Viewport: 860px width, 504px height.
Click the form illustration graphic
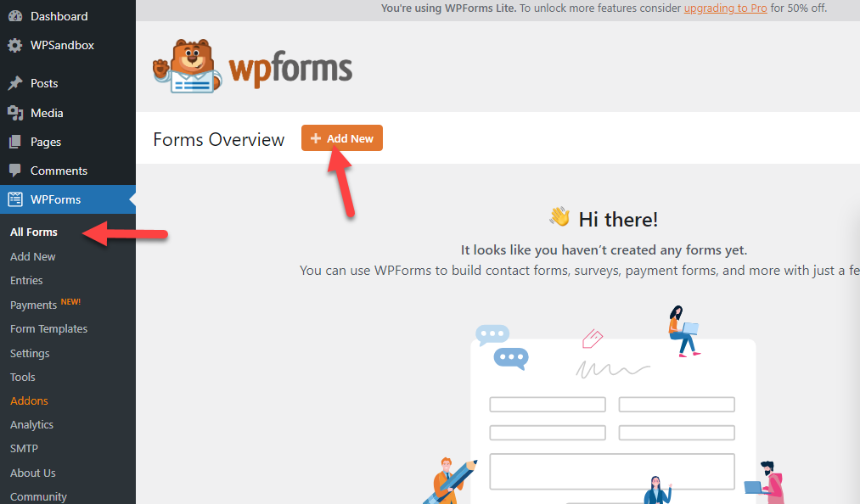click(604, 405)
